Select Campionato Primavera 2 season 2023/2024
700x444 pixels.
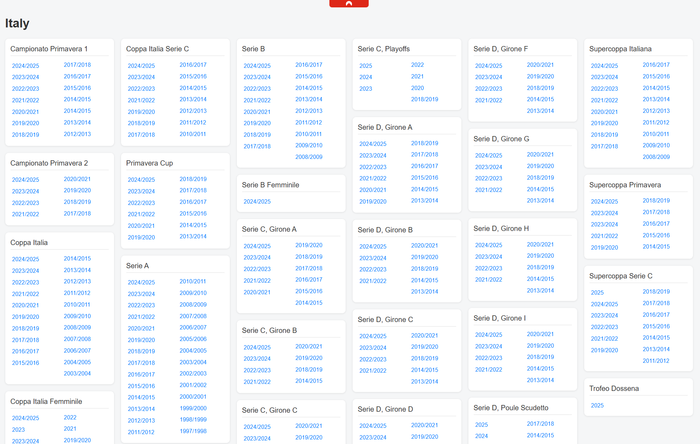[x=25, y=191]
